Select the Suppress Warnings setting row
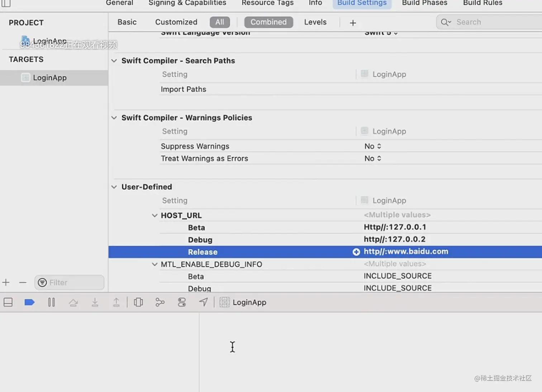Screen dimensions: 542x392 pyautogui.click(x=351, y=146)
